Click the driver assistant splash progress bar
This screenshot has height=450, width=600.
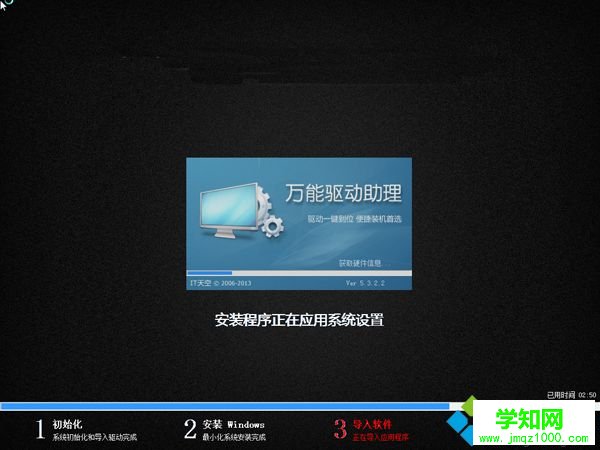(x=299, y=273)
